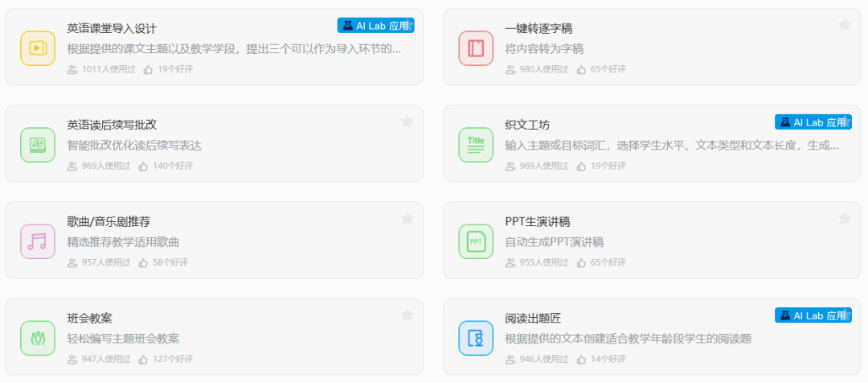868x383 pixels.
Task: Click the 947人使用过 count
Action: point(106,359)
